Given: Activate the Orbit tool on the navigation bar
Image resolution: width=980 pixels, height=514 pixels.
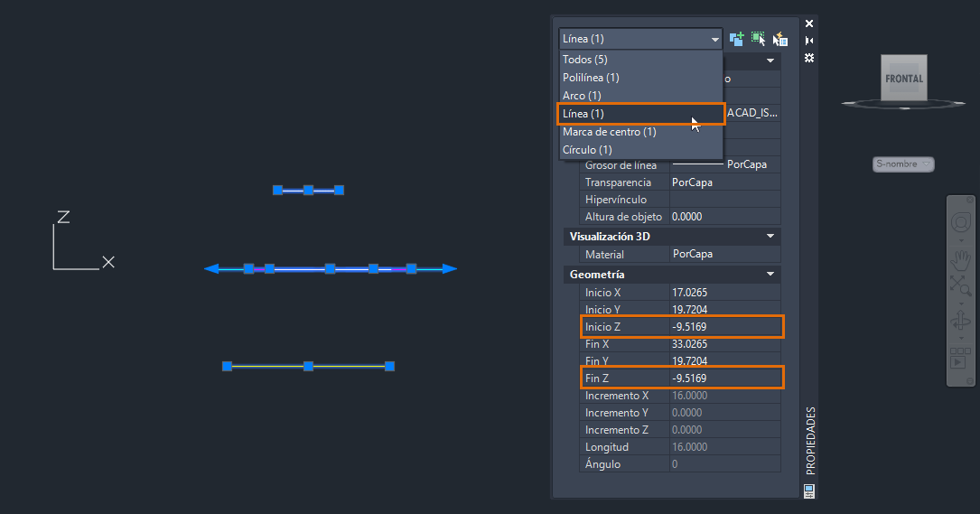Looking at the screenshot, I should [x=961, y=322].
